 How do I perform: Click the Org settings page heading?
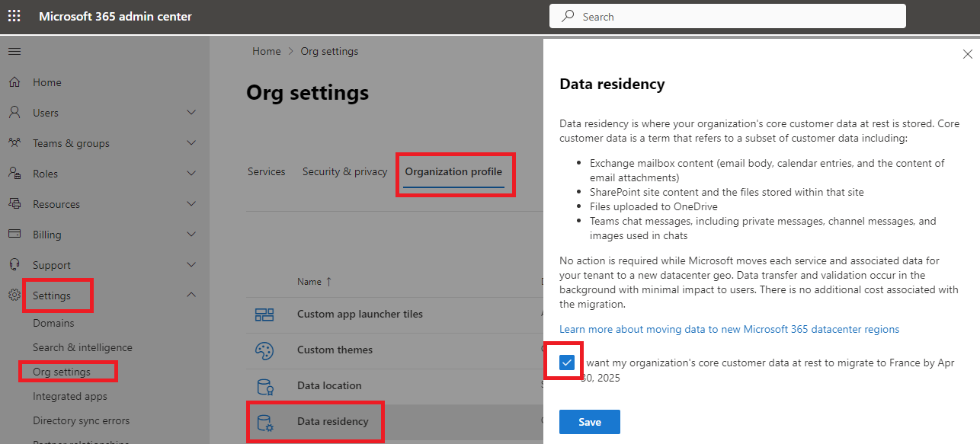308,93
